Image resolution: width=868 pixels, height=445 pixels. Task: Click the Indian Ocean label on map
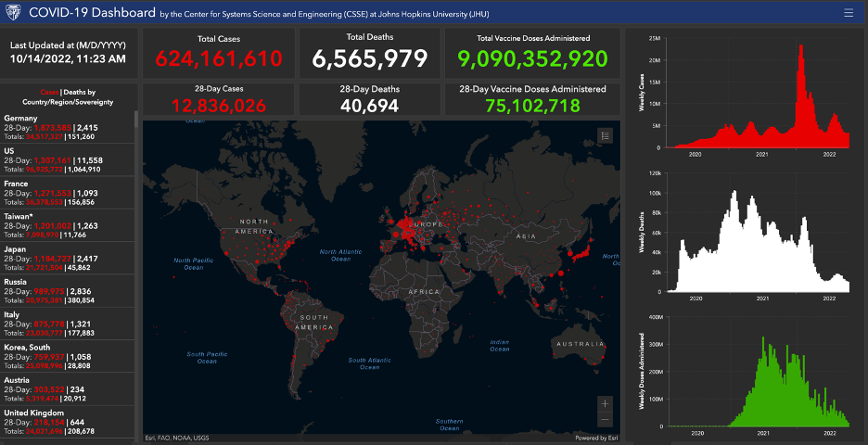(499, 346)
